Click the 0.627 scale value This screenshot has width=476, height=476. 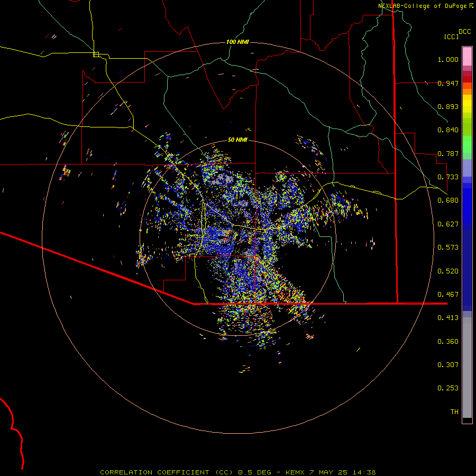[448, 224]
